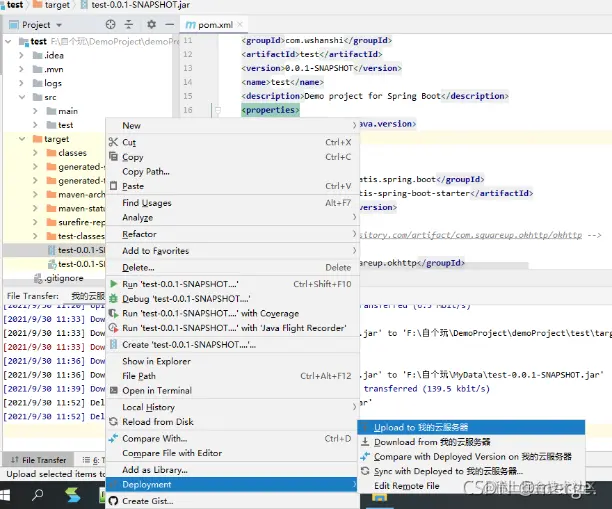Click the Cut scissors icon
612x509 pixels.
[113, 142]
